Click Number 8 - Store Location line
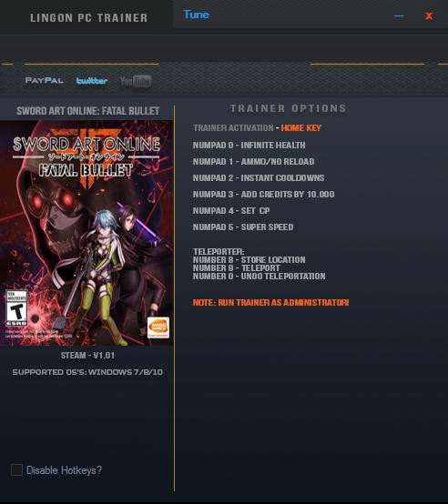This screenshot has height=504, width=448. click(249, 259)
